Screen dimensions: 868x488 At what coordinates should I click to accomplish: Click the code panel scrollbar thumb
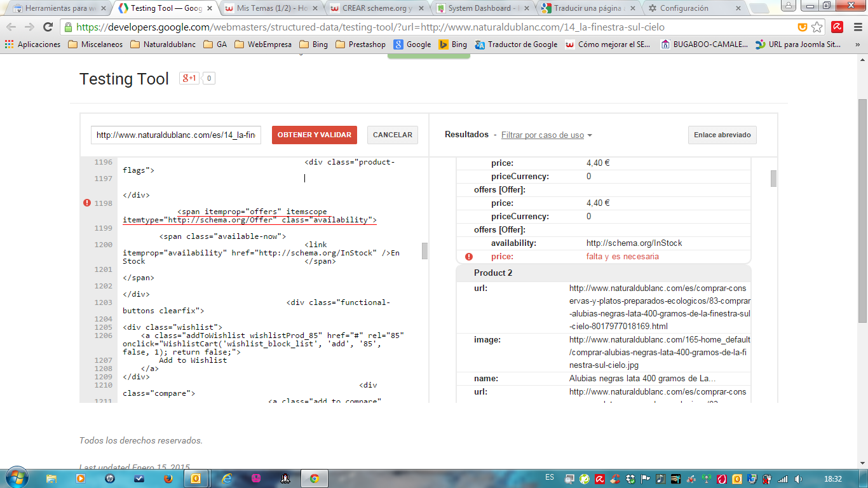pyautogui.click(x=424, y=251)
